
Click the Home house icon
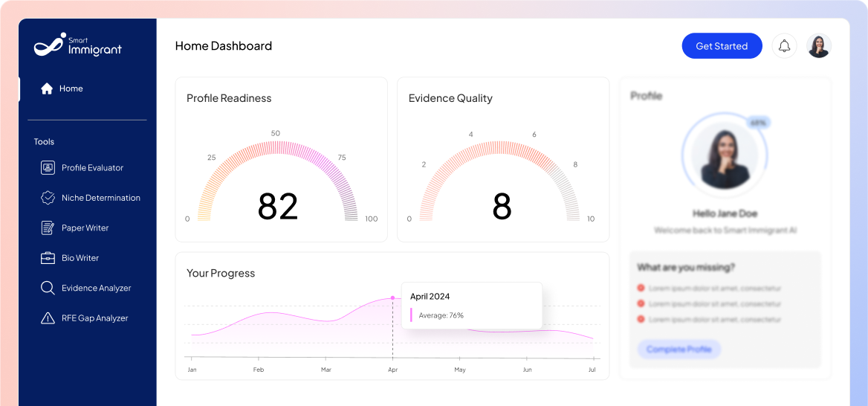[47, 88]
